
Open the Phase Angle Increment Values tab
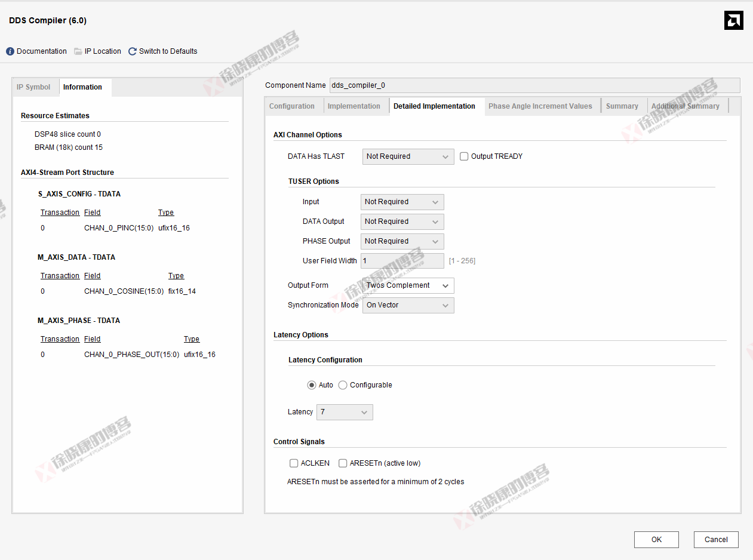click(x=540, y=106)
